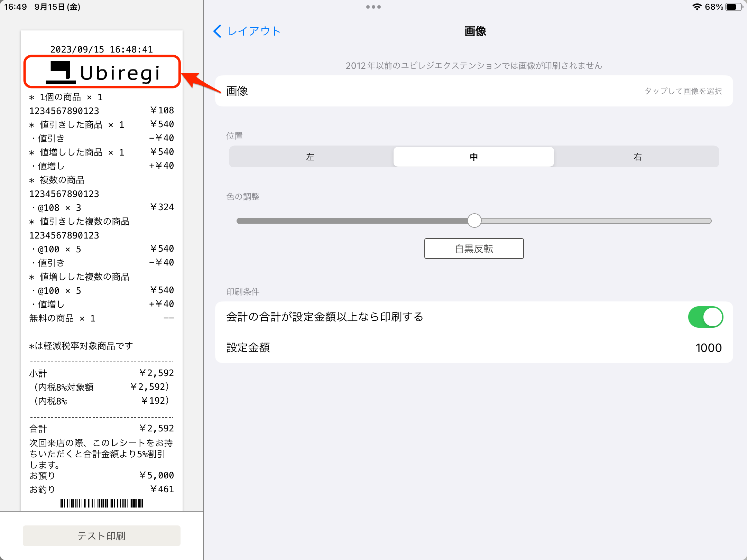Tap the coupon message 次回来店の際

tap(101, 454)
